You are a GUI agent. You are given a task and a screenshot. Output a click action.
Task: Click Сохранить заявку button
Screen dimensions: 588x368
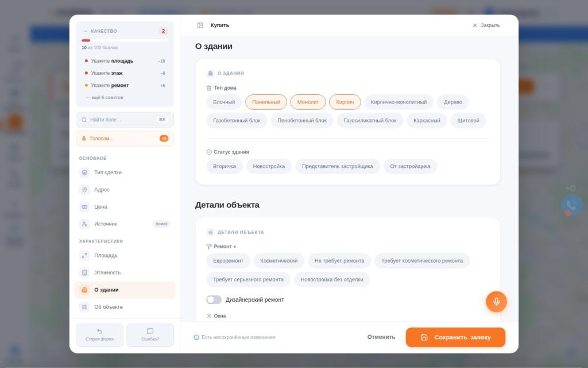click(x=455, y=337)
